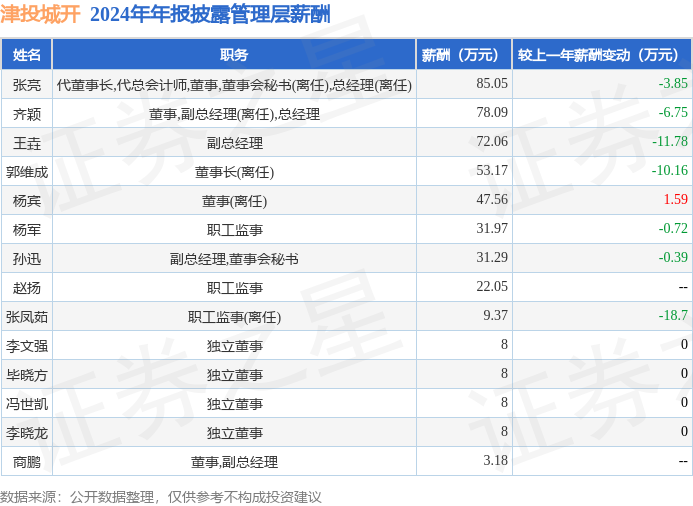The height and width of the screenshot is (506, 693).
Task: Select the name cell 孙迅
Action: point(27,259)
